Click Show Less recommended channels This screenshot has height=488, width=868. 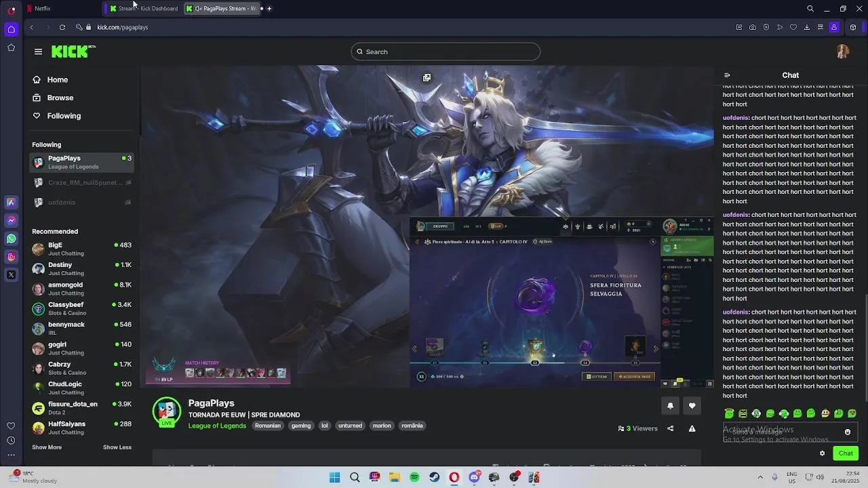click(117, 447)
